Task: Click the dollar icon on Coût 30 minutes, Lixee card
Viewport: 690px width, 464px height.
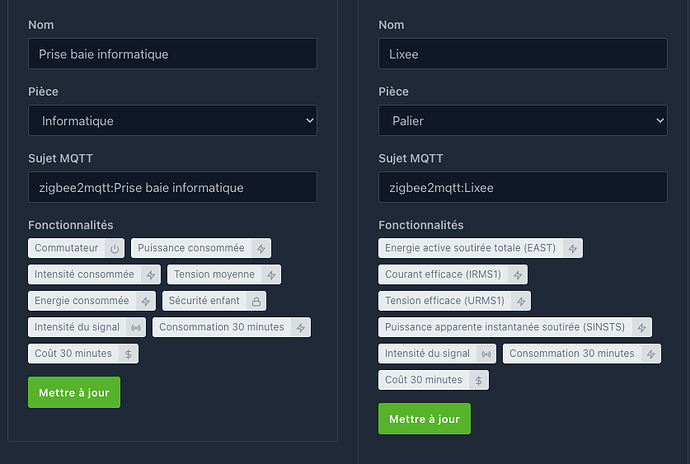Action: click(478, 381)
